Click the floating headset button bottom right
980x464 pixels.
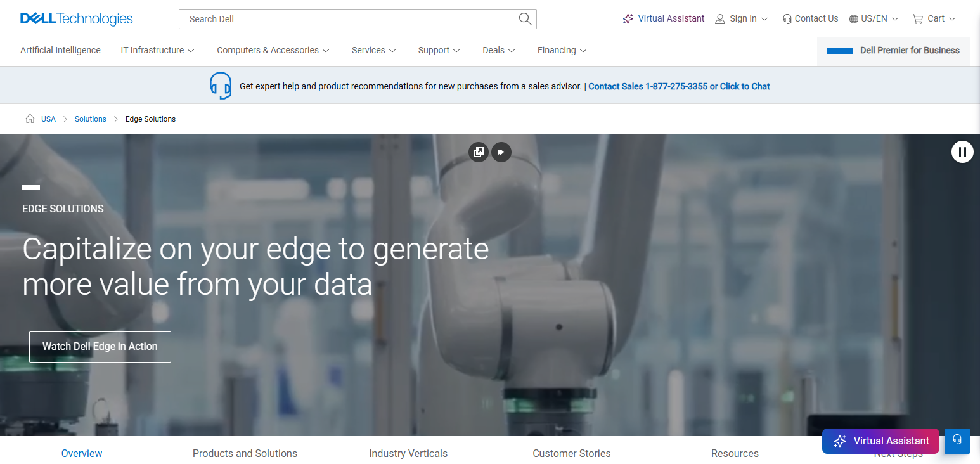(957, 441)
